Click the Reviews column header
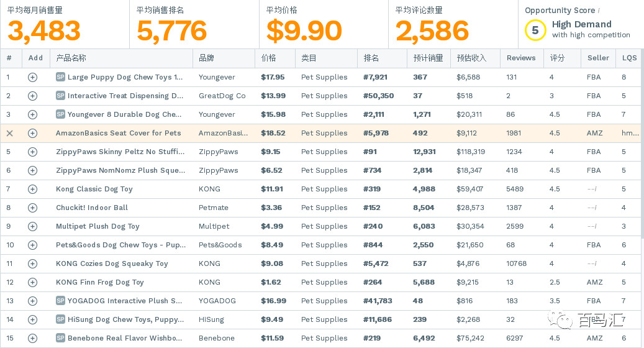 coord(521,58)
